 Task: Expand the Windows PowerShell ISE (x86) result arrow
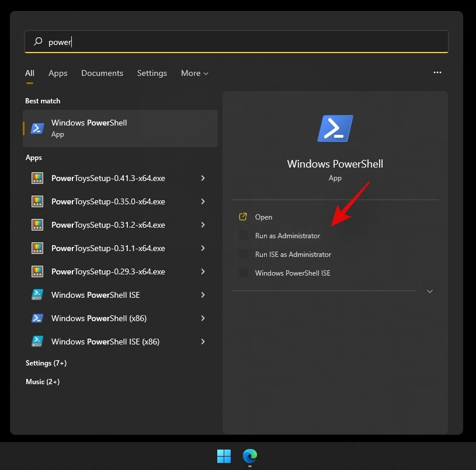pos(203,342)
